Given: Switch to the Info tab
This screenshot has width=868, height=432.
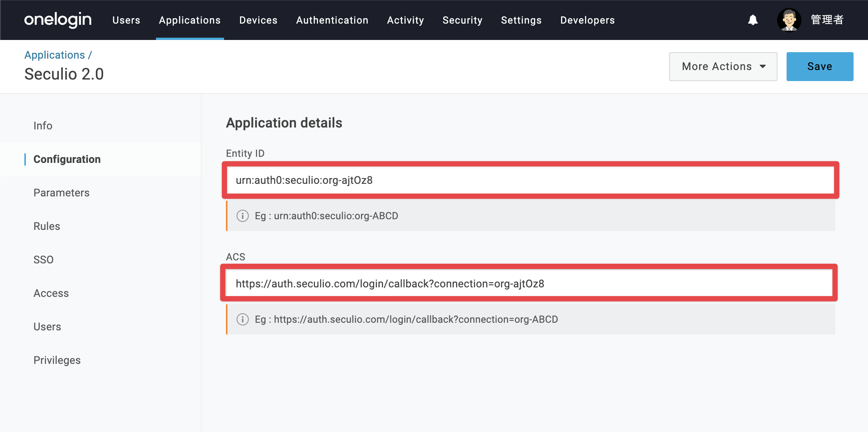Looking at the screenshot, I should coord(43,126).
